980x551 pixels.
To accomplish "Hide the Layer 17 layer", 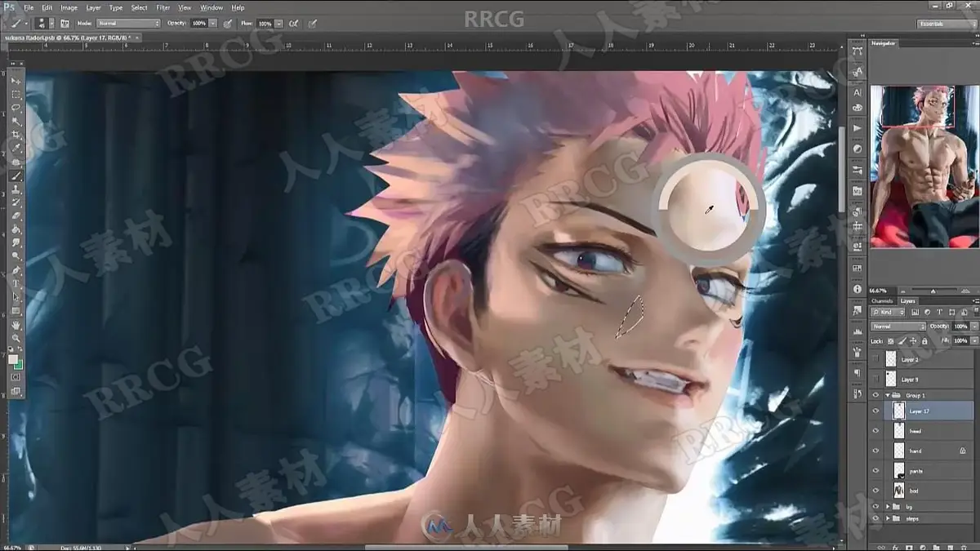I will pyautogui.click(x=875, y=411).
